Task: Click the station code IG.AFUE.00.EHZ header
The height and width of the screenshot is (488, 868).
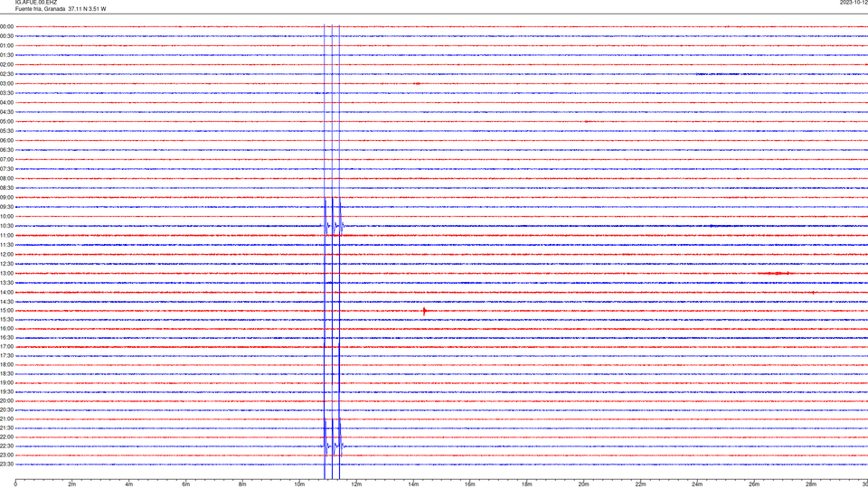Action: tap(36, 3)
